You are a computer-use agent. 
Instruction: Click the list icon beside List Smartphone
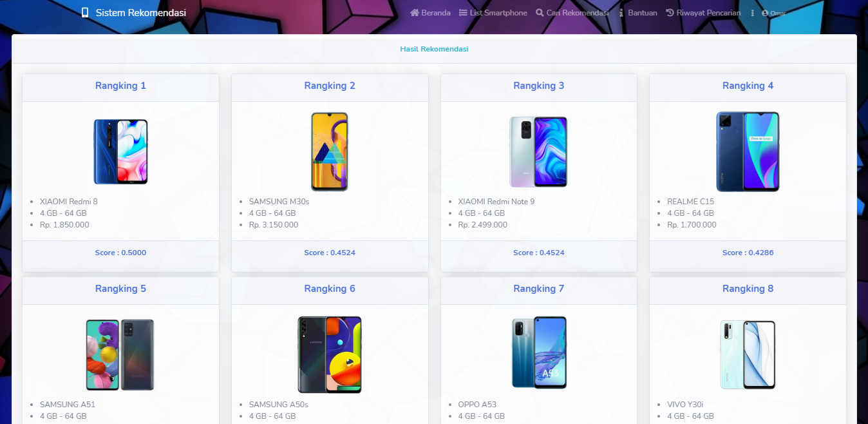click(x=463, y=13)
